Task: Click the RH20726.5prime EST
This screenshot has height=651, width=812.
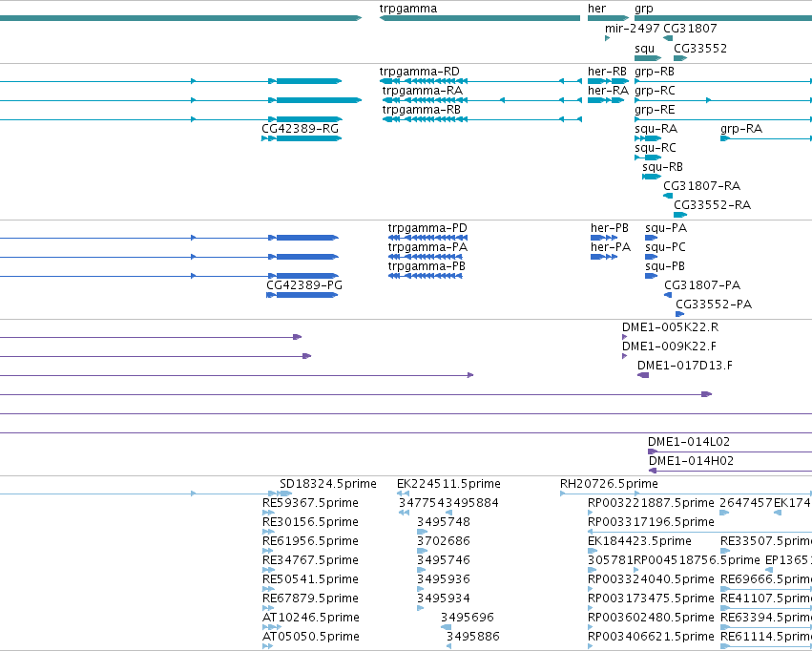Action: [686, 494]
